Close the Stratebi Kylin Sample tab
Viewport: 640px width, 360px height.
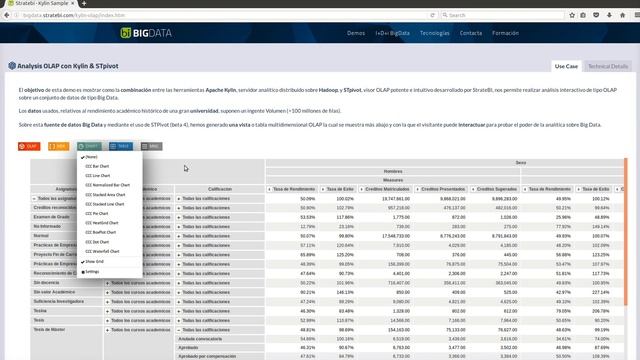pos(73,3)
